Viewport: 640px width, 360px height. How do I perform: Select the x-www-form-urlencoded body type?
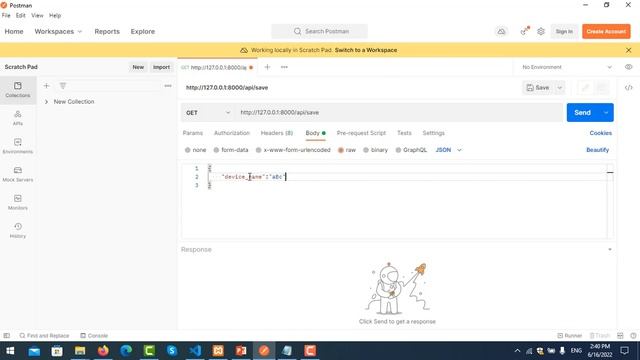(x=293, y=150)
